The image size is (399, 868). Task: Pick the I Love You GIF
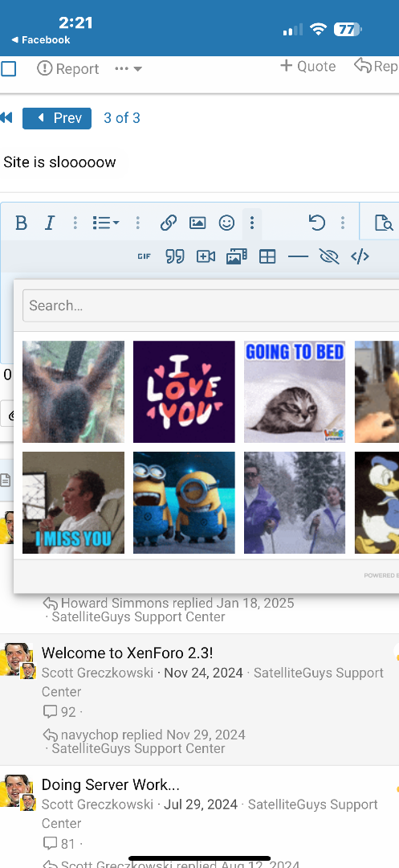(x=184, y=392)
